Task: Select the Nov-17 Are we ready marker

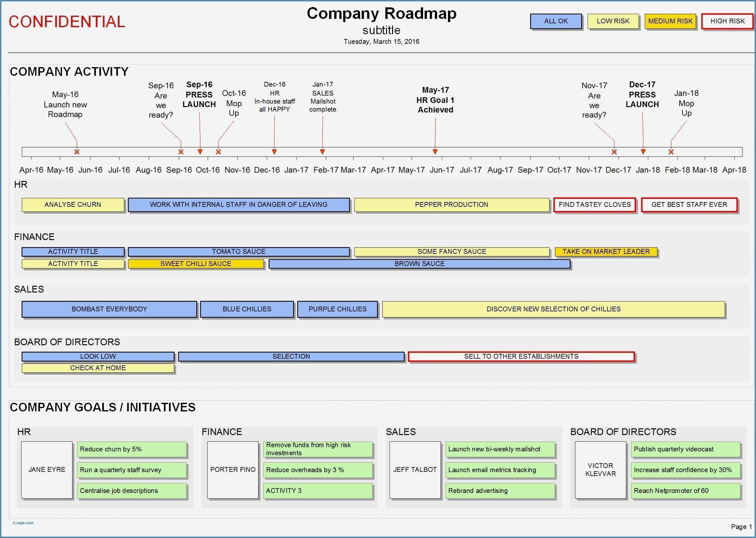Action: click(614, 152)
